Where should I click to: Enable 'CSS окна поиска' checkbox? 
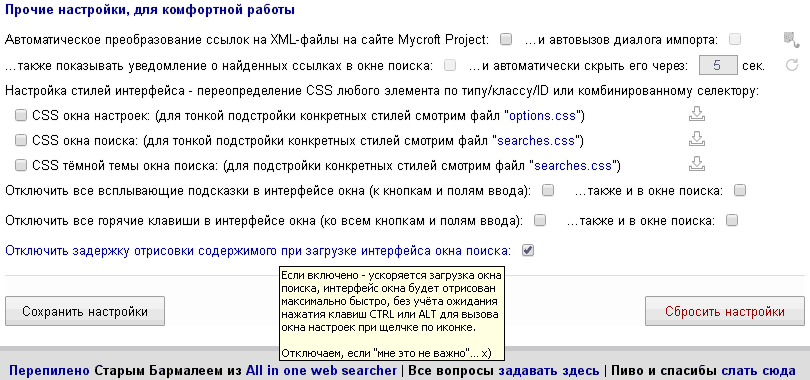click(x=21, y=139)
